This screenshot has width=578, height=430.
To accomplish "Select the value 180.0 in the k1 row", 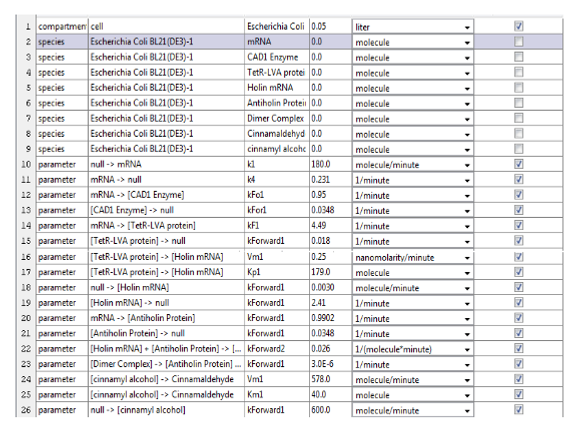I will tap(331, 164).
